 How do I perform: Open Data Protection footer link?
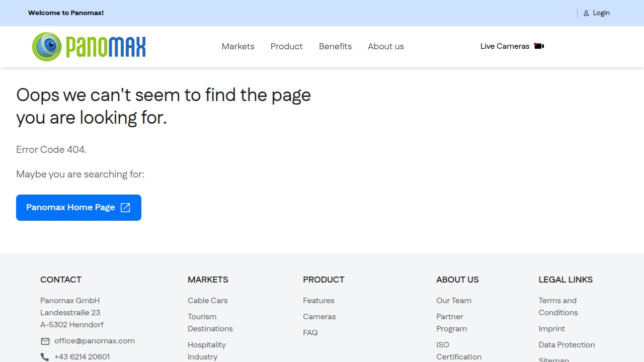coord(567,345)
